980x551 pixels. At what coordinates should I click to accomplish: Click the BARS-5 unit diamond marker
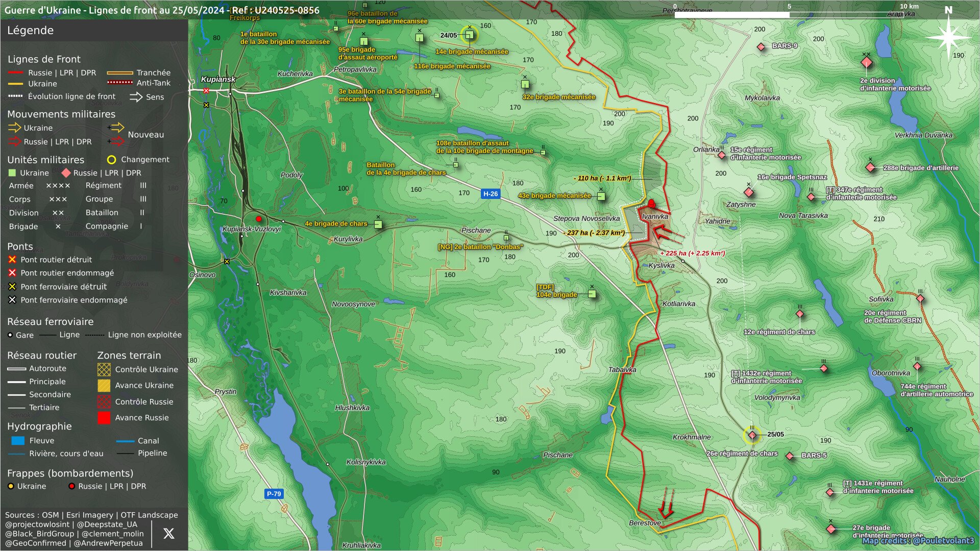pos(790,456)
